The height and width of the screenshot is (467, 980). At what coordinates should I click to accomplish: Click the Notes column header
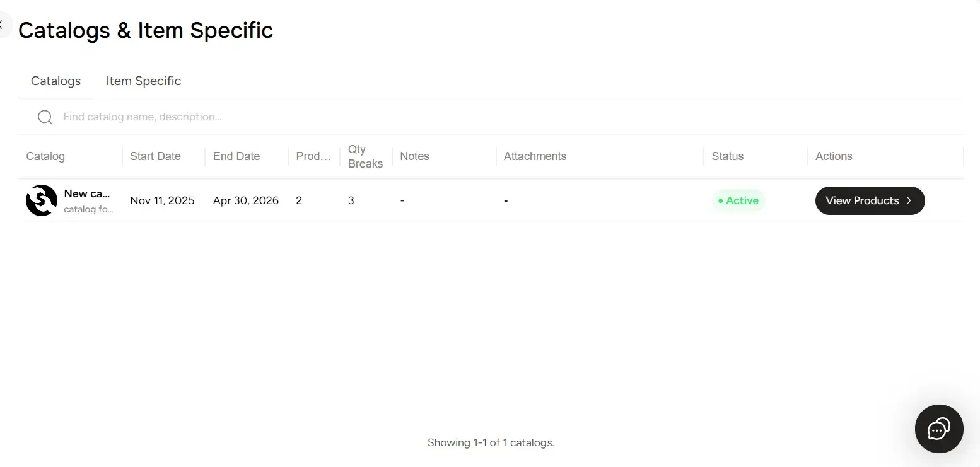[414, 156]
